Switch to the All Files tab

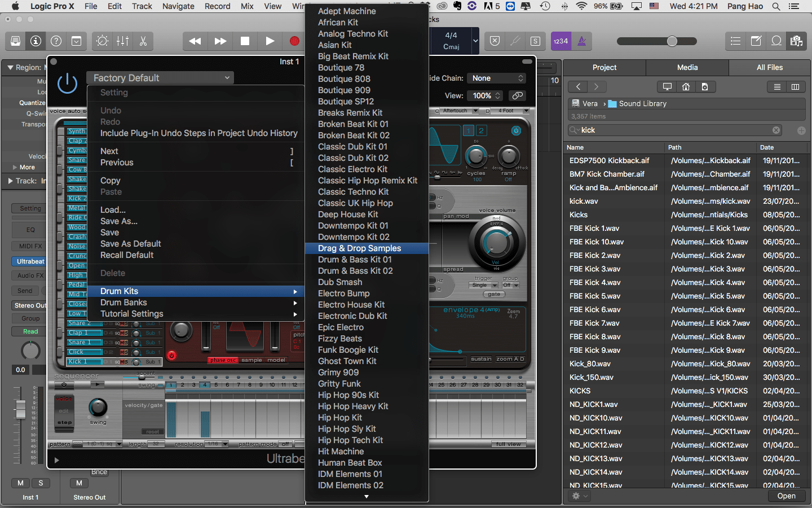tap(769, 67)
